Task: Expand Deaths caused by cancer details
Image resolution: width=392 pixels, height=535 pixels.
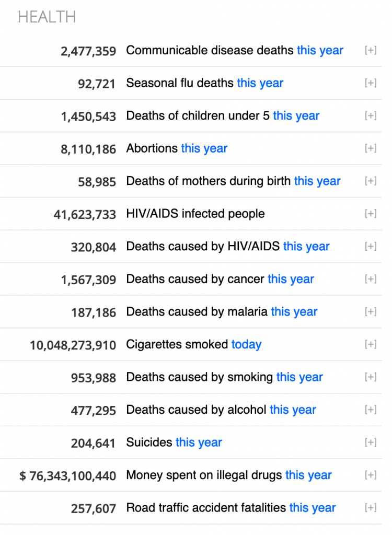Action: coord(370,278)
